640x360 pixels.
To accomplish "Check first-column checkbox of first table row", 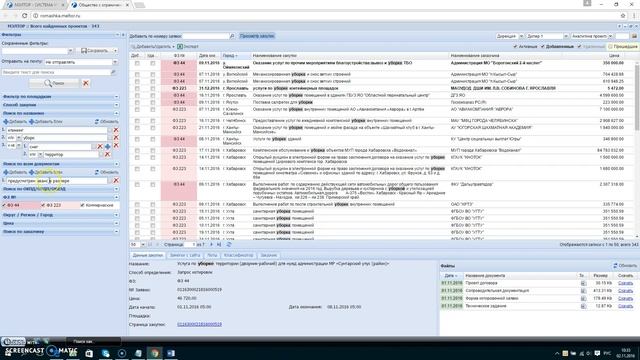I will (137, 63).
